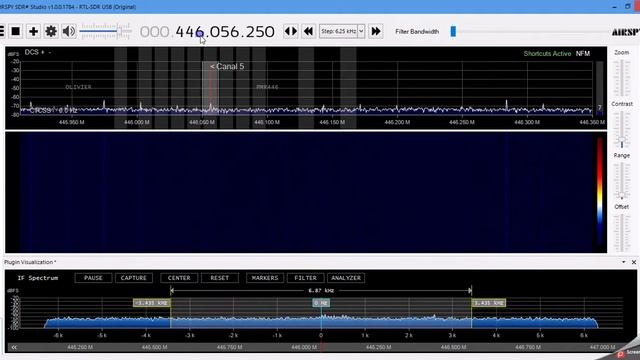Viewport: 640px width, 360px height.
Task: Click the 446.100 M frequency axis label
Action: (267, 122)
